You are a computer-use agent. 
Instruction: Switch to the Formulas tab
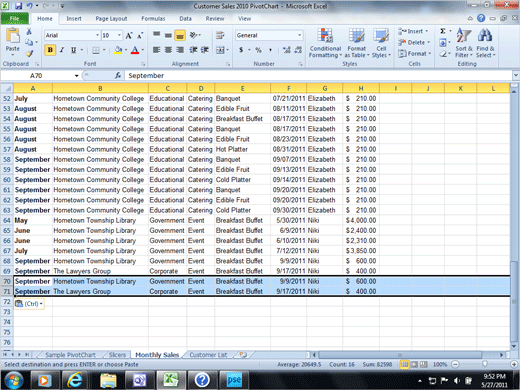(x=153, y=19)
